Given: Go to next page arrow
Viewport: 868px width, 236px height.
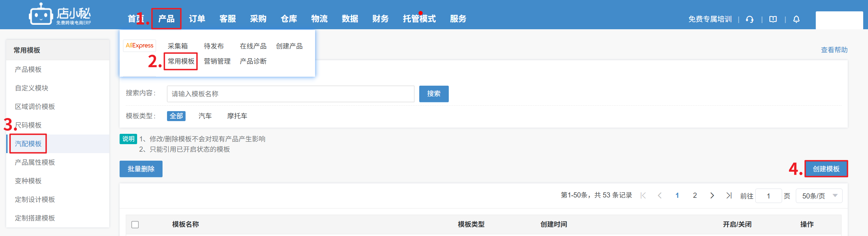Looking at the screenshot, I should tap(712, 196).
